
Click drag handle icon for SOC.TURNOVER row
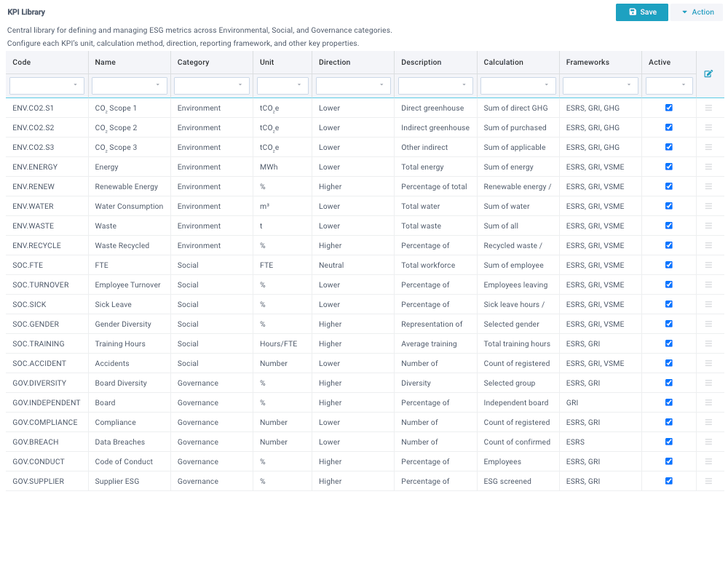coord(708,284)
